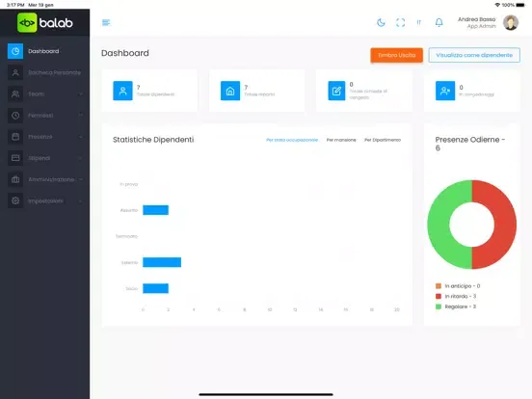This screenshot has height=399, width=532.
Task: Toggle the sidebar hamburger menu icon
Action: click(x=106, y=23)
